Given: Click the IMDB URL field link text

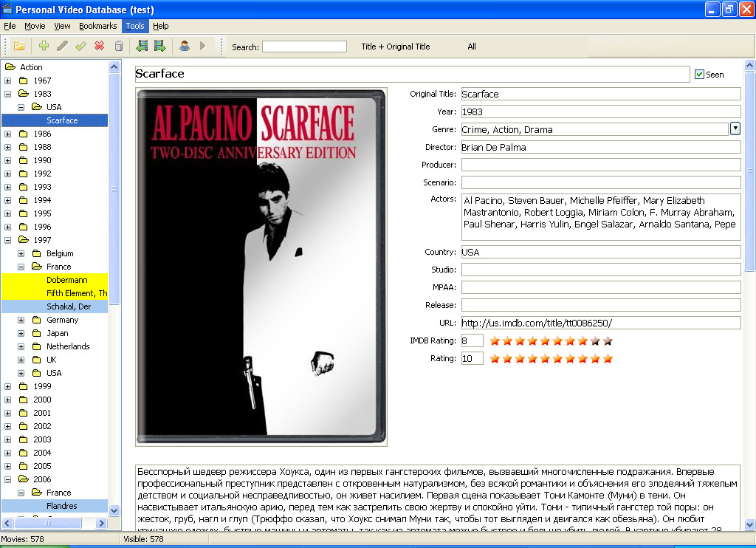Looking at the screenshot, I should 537,323.
